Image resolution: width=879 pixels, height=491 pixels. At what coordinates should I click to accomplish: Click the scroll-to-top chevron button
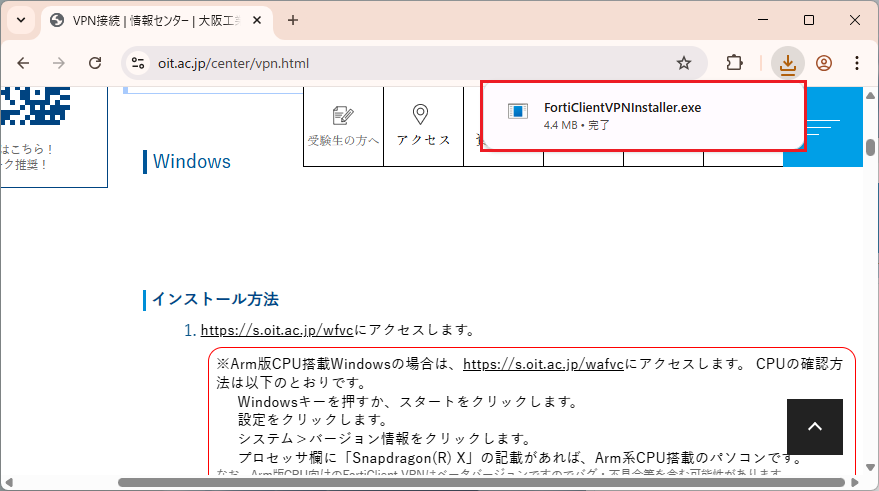click(x=814, y=427)
